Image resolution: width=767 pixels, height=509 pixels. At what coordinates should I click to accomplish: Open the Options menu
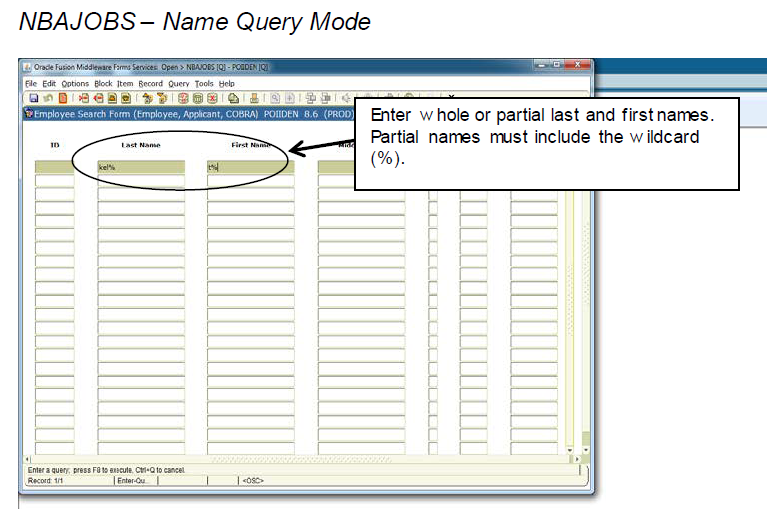[75, 83]
